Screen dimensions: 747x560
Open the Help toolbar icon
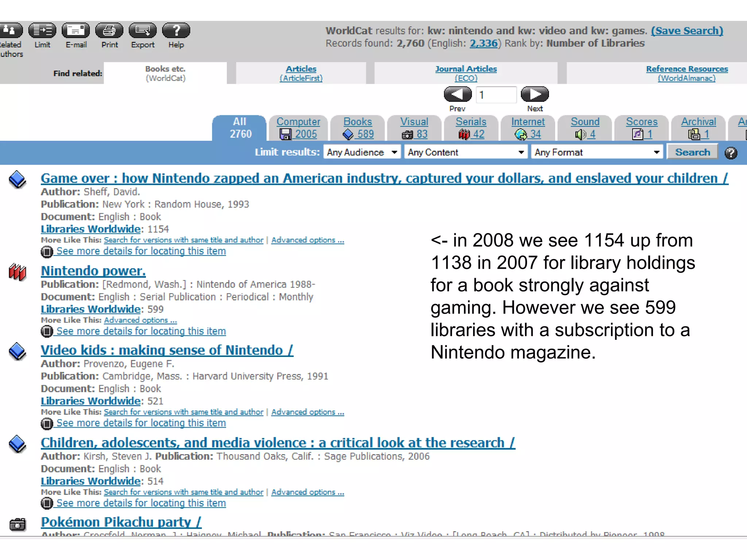tap(176, 31)
